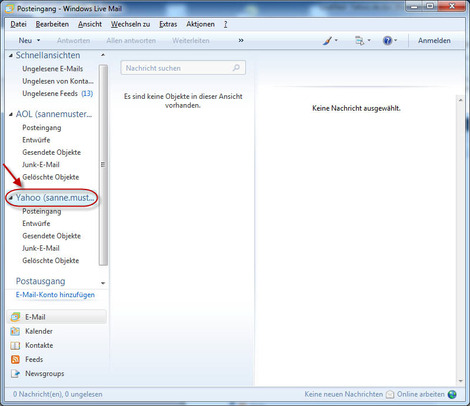Click the folder pane scroll up arrow
The height and width of the screenshot is (406, 470).
coord(103,55)
